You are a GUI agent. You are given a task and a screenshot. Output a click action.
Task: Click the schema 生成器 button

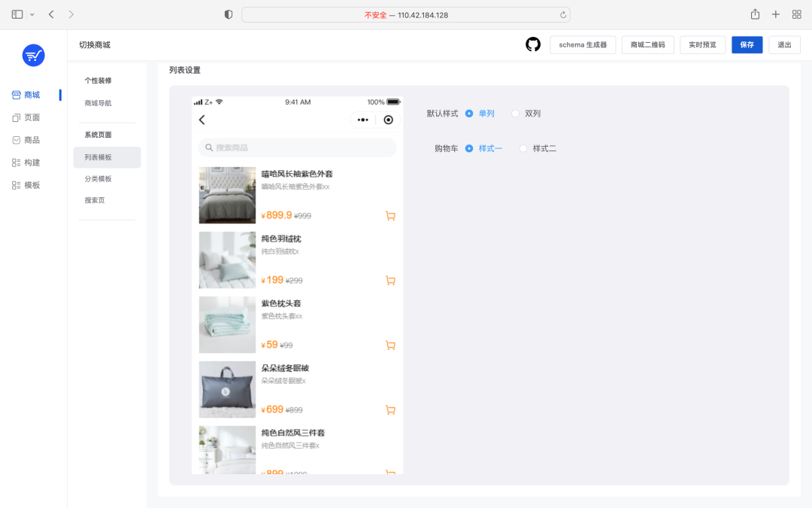pyautogui.click(x=583, y=45)
